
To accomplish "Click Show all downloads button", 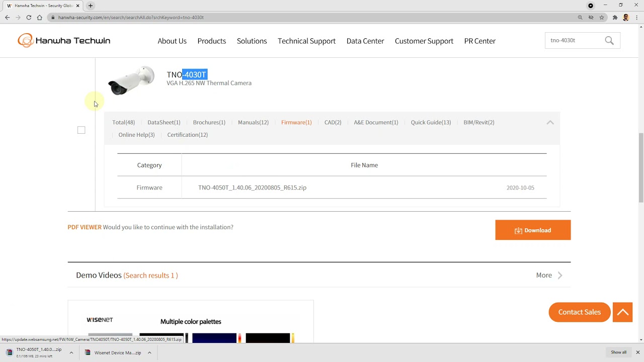I will 618,352.
